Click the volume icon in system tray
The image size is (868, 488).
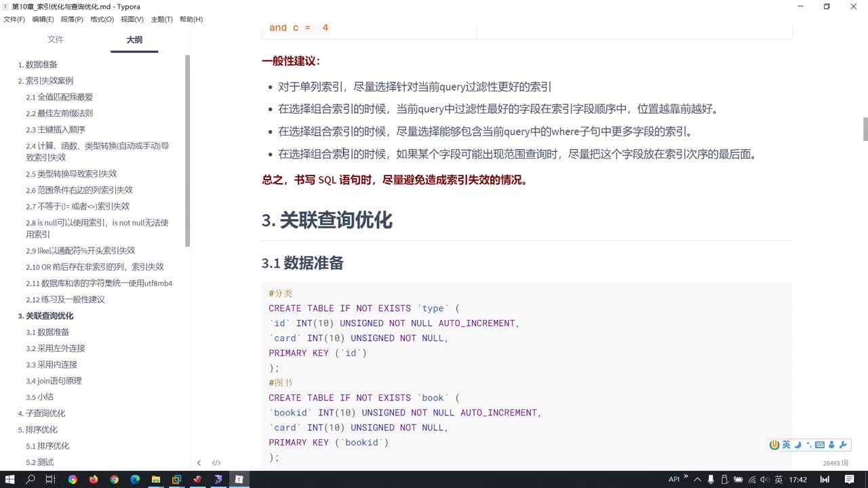[764, 479]
